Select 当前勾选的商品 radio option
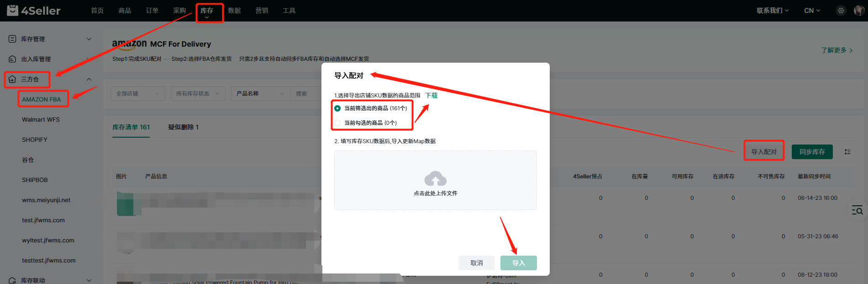 [337, 123]
